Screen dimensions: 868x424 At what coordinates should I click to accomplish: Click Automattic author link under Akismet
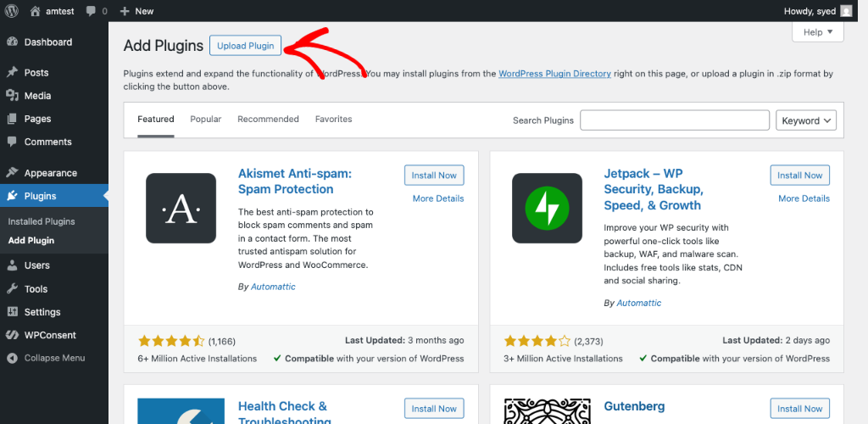tap(273, 287)
